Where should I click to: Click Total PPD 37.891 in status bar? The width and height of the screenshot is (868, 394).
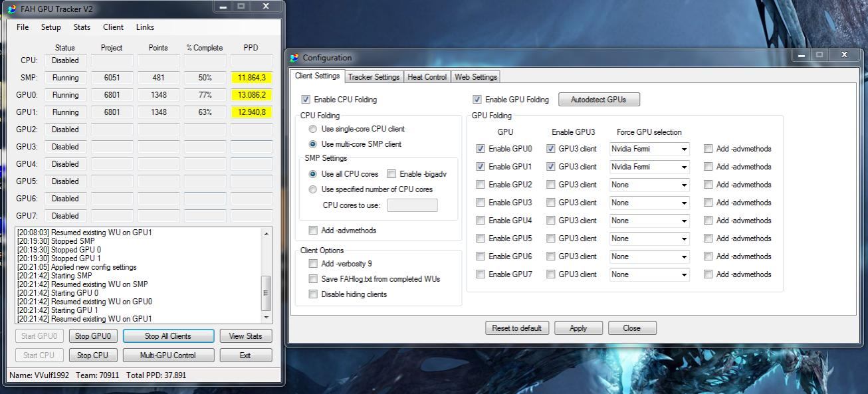point(156,375)
